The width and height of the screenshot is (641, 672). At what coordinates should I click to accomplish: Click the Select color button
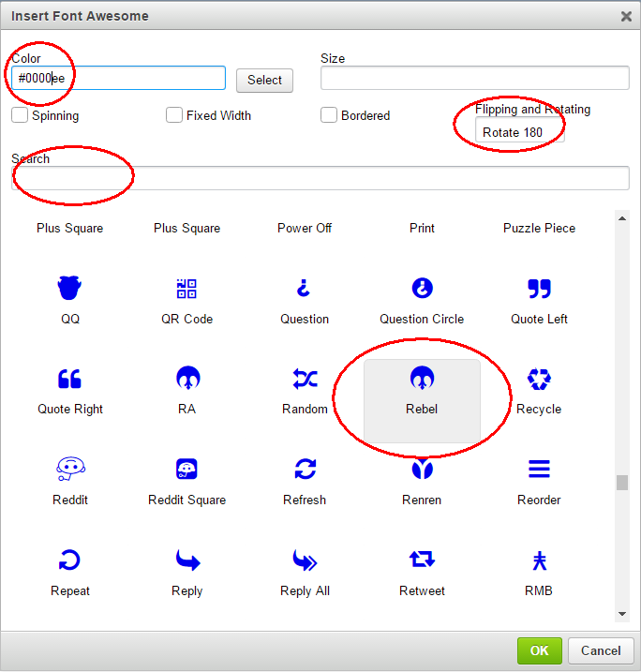click(x=264, y=81)
